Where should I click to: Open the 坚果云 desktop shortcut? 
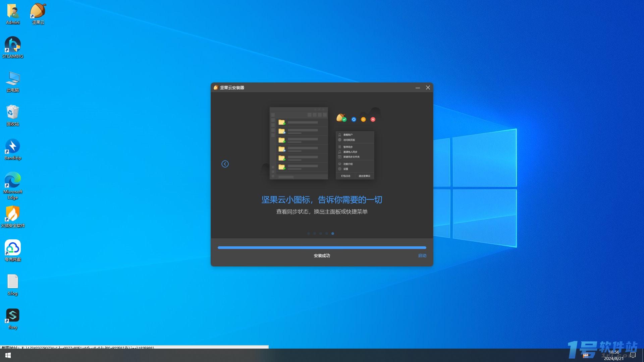coord(38,14)
